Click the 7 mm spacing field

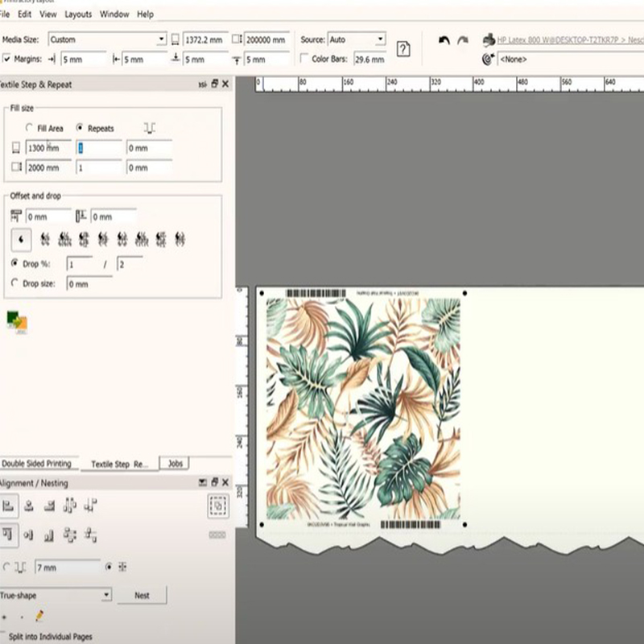point(68,568)
